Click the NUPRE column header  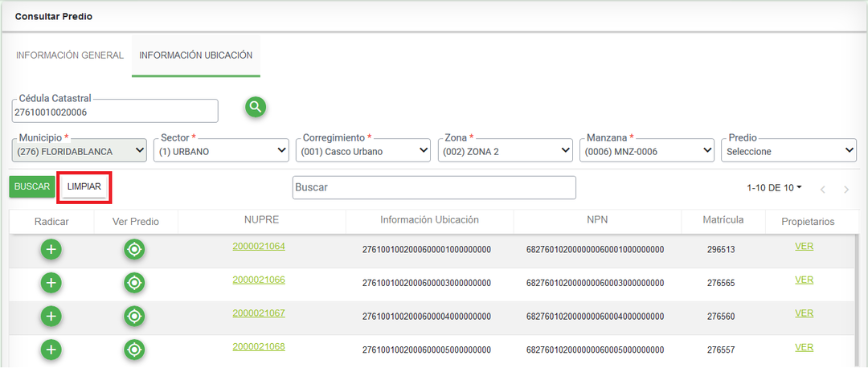[x=262, y=219]
